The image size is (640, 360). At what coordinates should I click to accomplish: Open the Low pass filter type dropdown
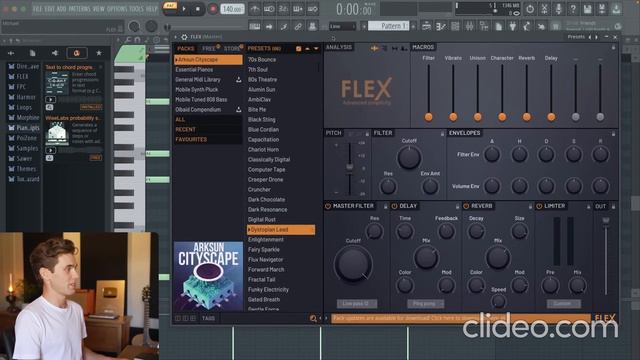tap(357, 304)
